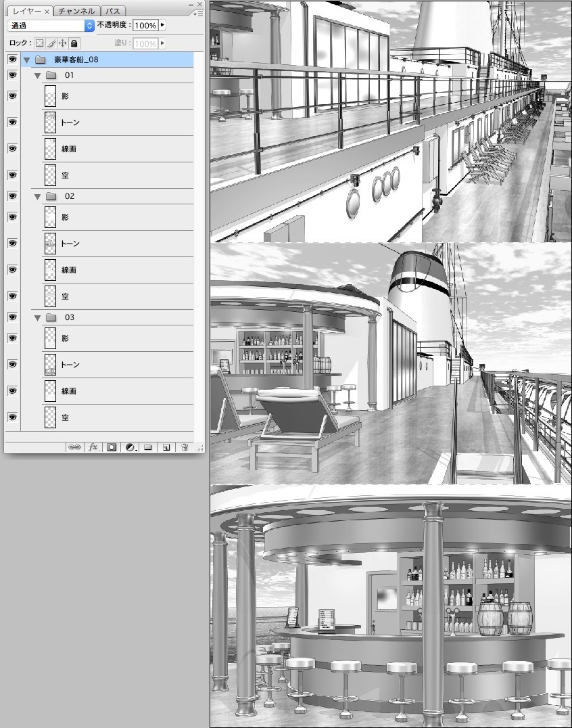This screenshot has height=728, width=572.
Task: Create a new layer group folder icon
Action: (x=148, y=448)
